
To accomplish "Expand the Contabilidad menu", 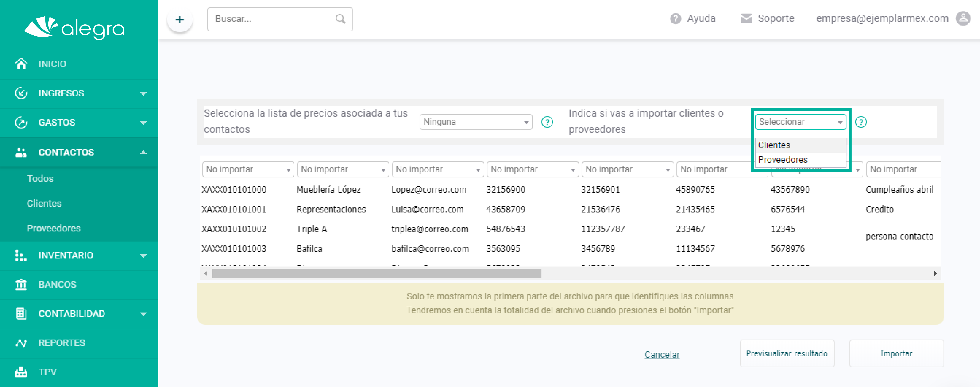I will point(143,314).
